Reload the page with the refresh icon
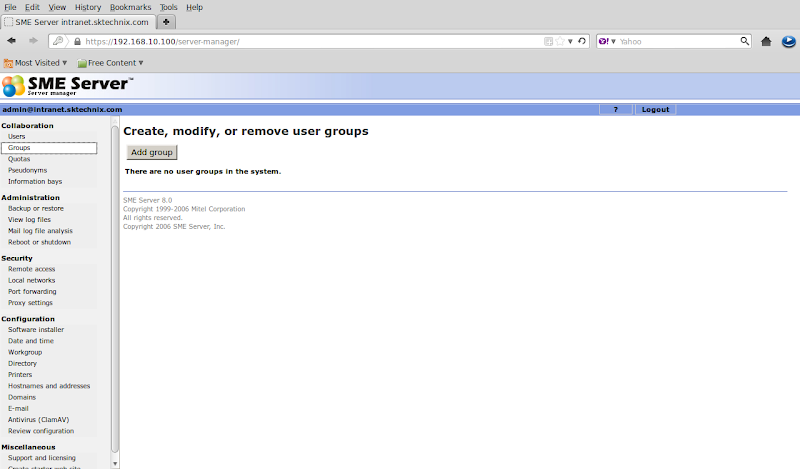Screen dimensions: 800x469 tap(582, 41)
